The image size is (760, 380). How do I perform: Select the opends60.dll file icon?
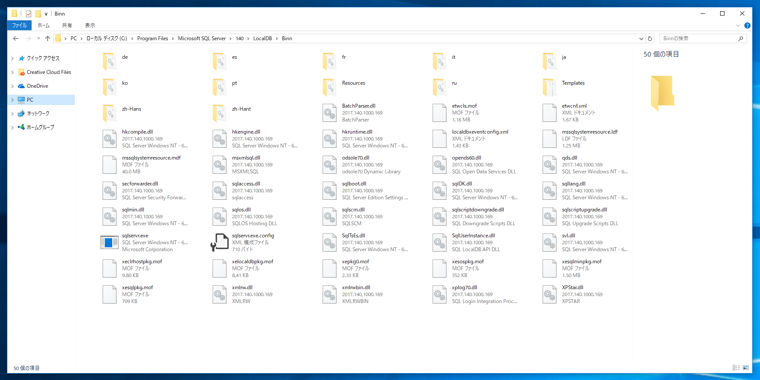pos(439,165)
